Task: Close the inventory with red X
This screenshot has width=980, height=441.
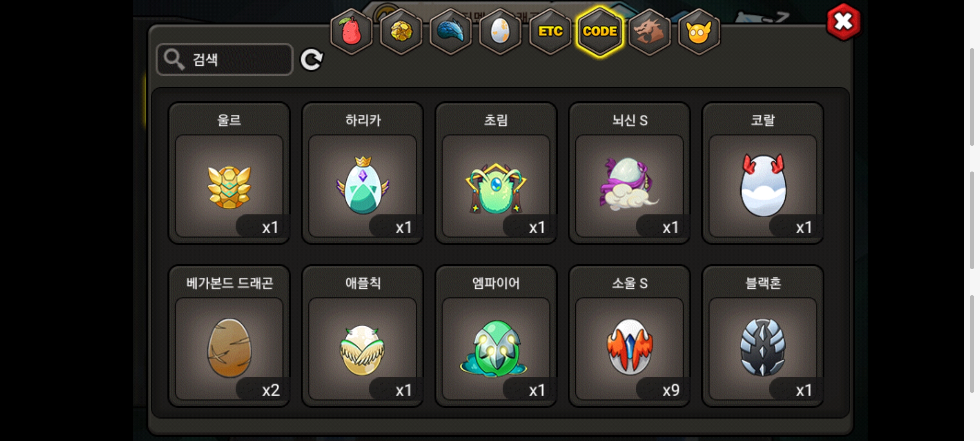Action: 843,22
